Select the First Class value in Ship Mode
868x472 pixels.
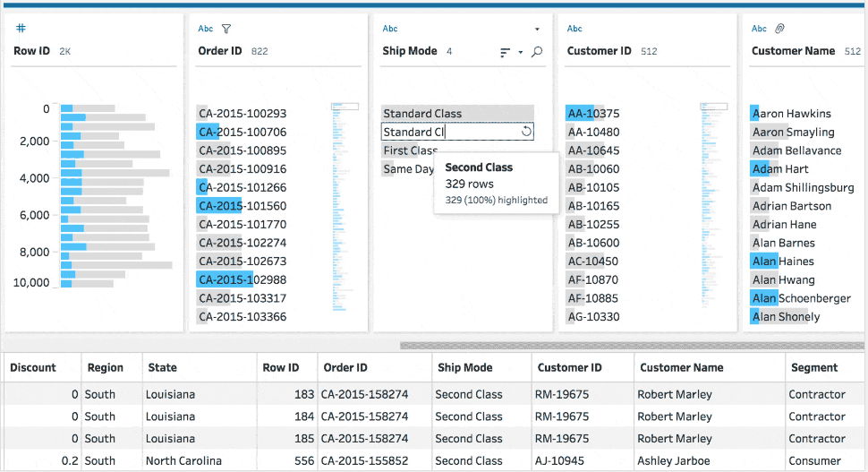pos(410,150)
